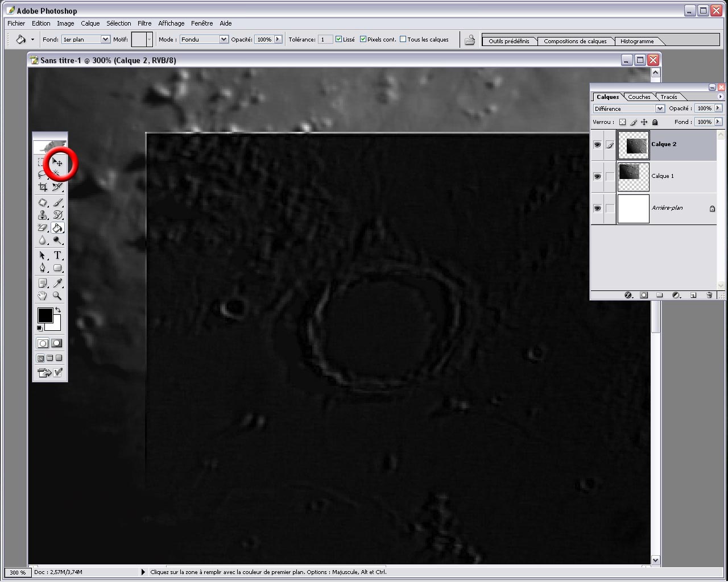The image size is (728, 582).
Task: Open the Mode Fondu dropdown
Action: (x=224, y=39)
